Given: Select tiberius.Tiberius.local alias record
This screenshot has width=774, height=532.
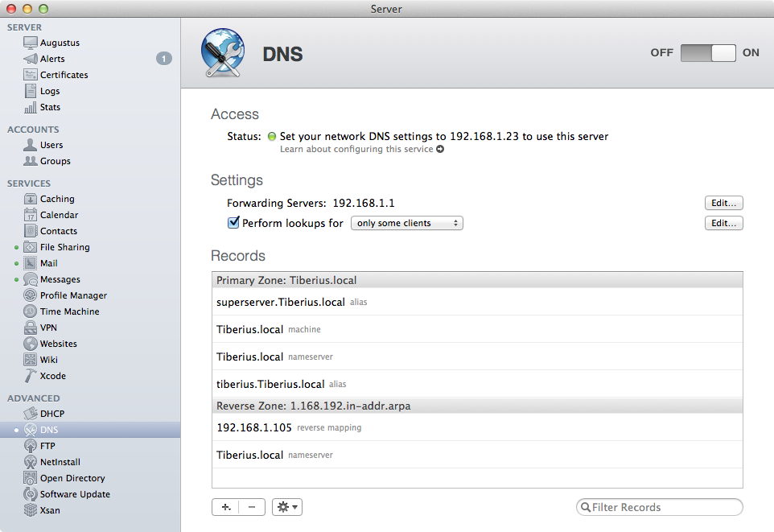Looking at the screenshot, I should click(477, 384).
